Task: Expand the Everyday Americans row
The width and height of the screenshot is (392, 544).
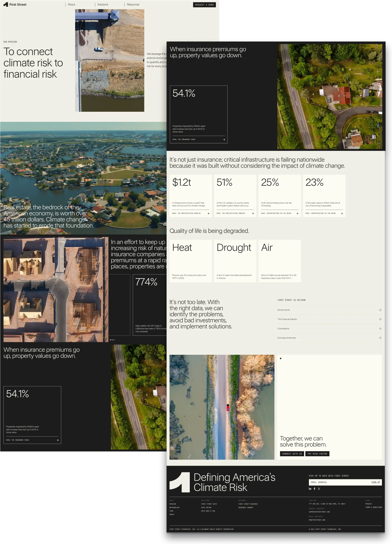Action: click(330, 338)
